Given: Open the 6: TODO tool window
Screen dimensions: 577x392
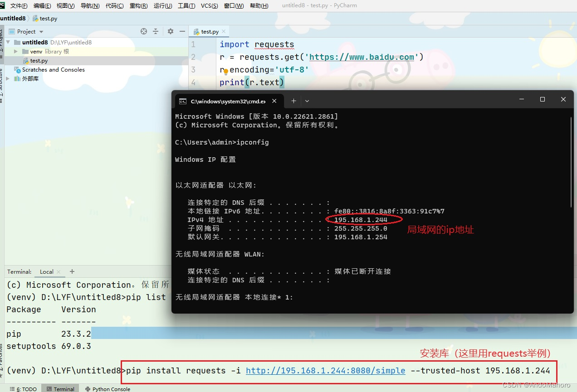Looking at the screenshot, I should (x=23, y=389).
